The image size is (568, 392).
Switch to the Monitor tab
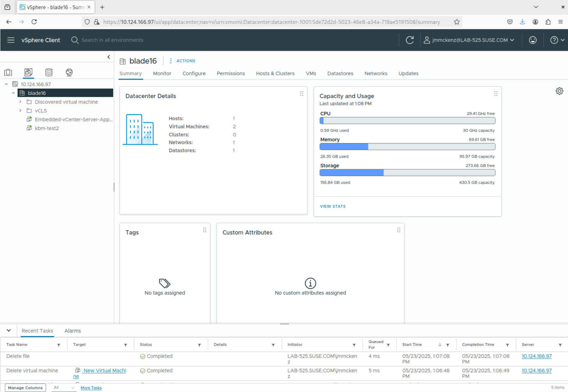(x=162, y=73)
